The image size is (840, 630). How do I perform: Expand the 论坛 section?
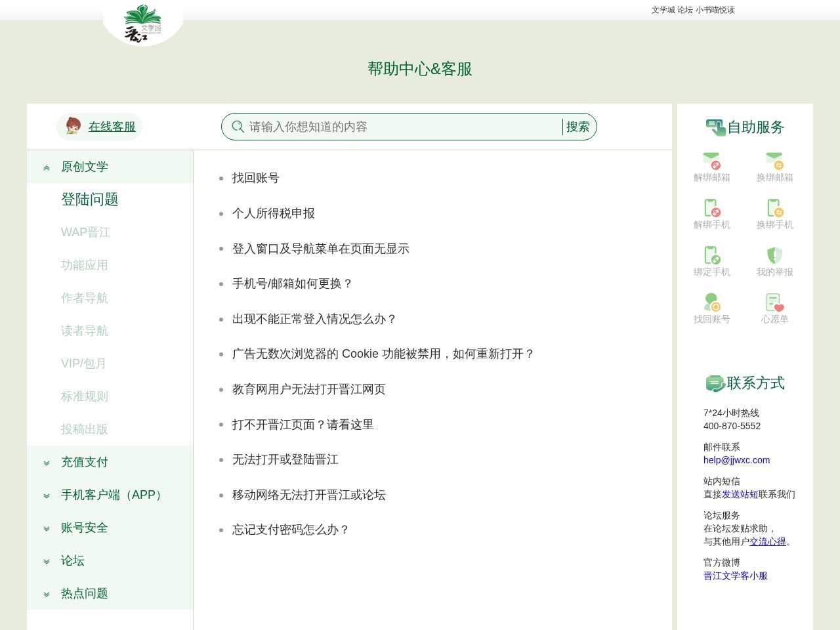click(x=110, y=560)
